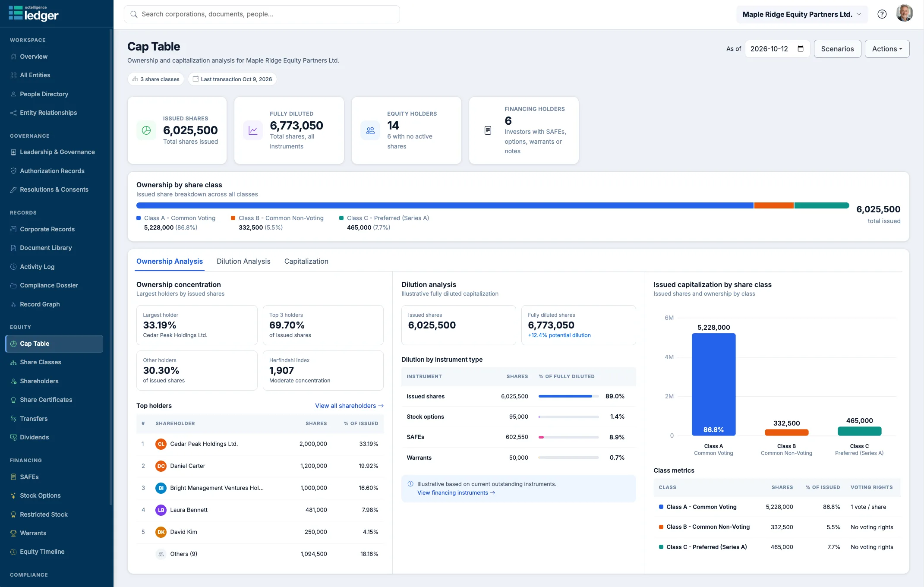Click the Overview home icon in sidebar
Screen dimensions: 924x587
[13, 57]
